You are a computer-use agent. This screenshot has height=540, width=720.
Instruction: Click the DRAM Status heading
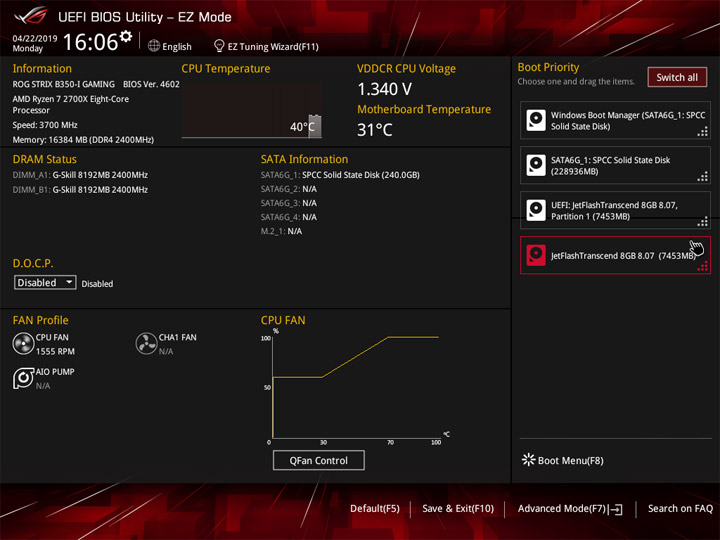click(45, 159)
